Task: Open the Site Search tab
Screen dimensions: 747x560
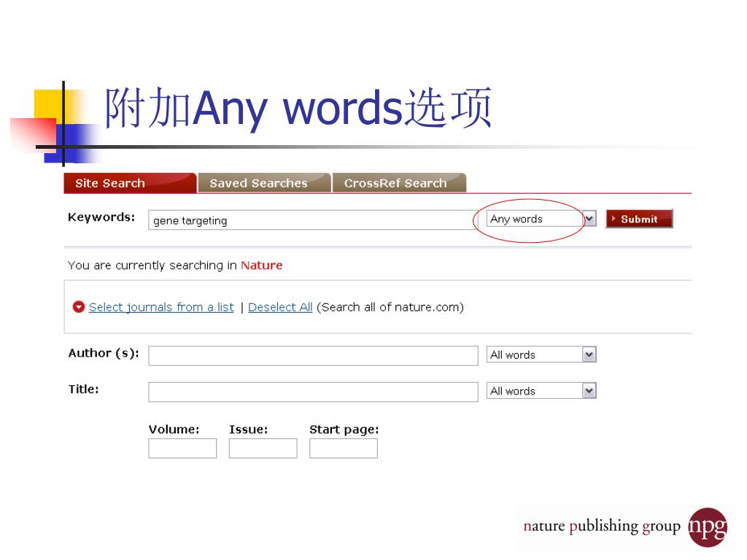Action: tap(130, 183)
